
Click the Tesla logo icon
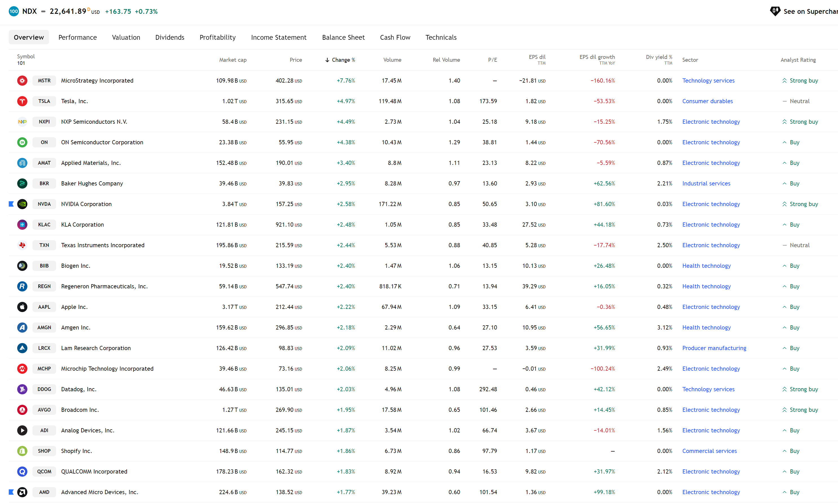pos(22,101)
